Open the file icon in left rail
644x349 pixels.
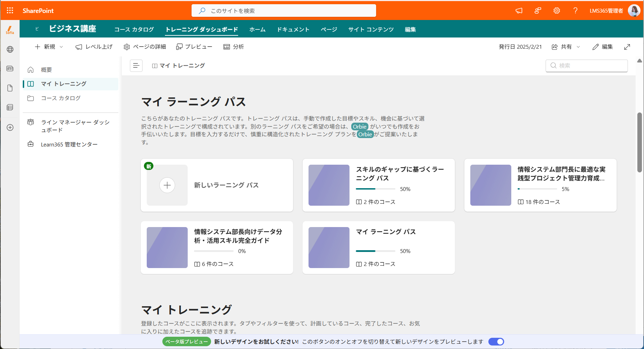click(x=10, y=88)
